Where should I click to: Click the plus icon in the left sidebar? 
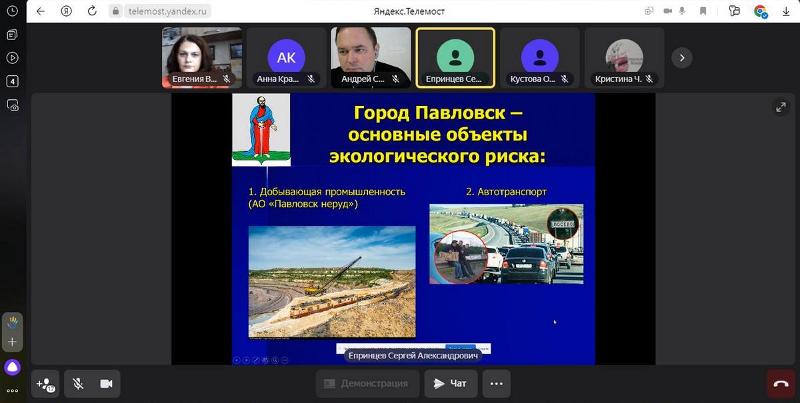(x=13, y=342)
